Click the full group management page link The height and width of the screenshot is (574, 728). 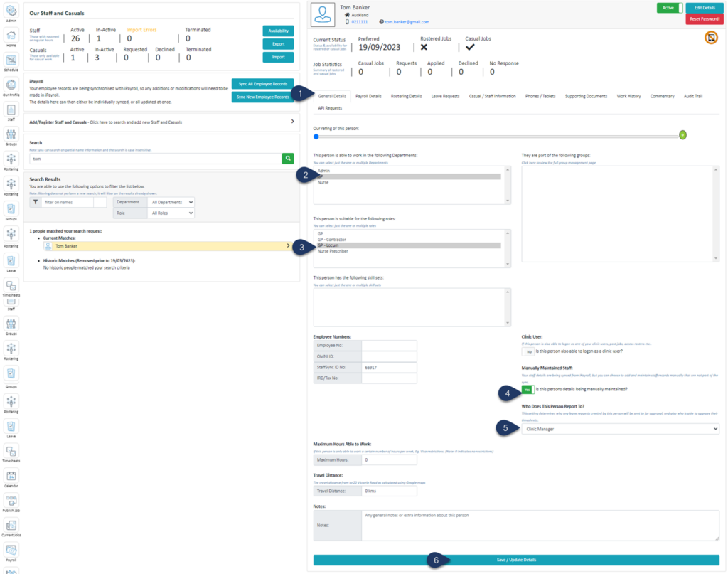(559, 163)
